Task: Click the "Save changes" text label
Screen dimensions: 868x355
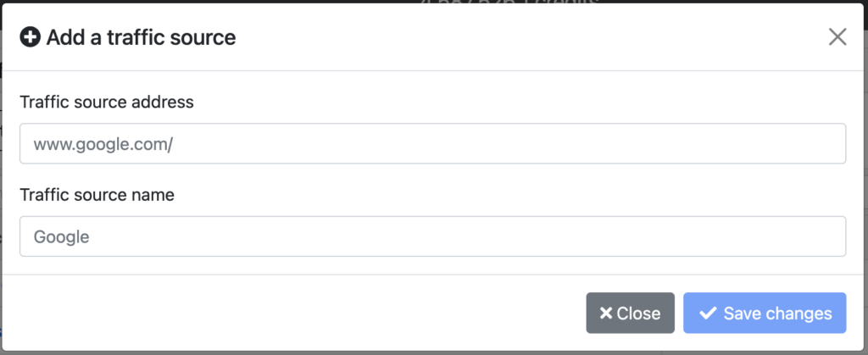Action: 778,313
